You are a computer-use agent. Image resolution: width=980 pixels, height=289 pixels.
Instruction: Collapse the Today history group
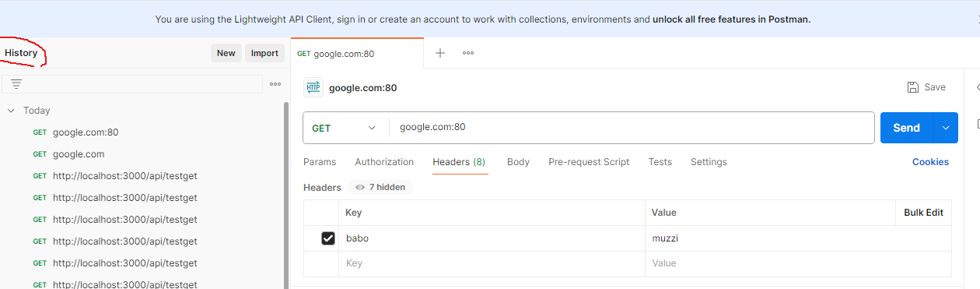[11, 111]
